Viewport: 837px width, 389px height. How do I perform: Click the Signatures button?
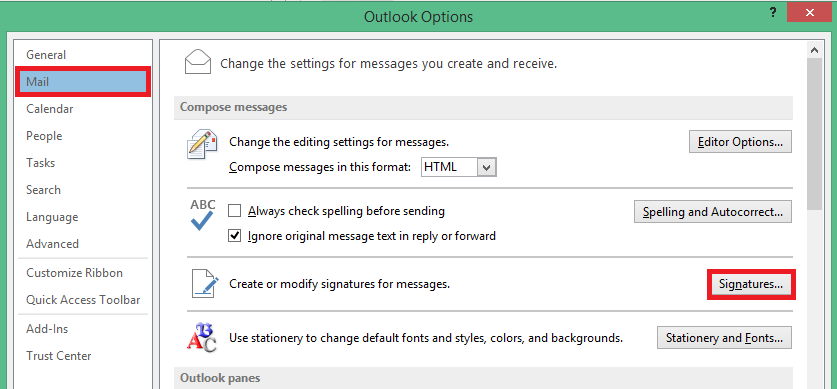751,284
